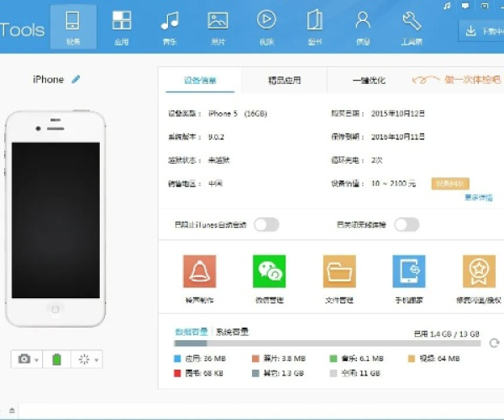
Task: Open the 更多详情 more details link
Action: (x=479, y=197)
